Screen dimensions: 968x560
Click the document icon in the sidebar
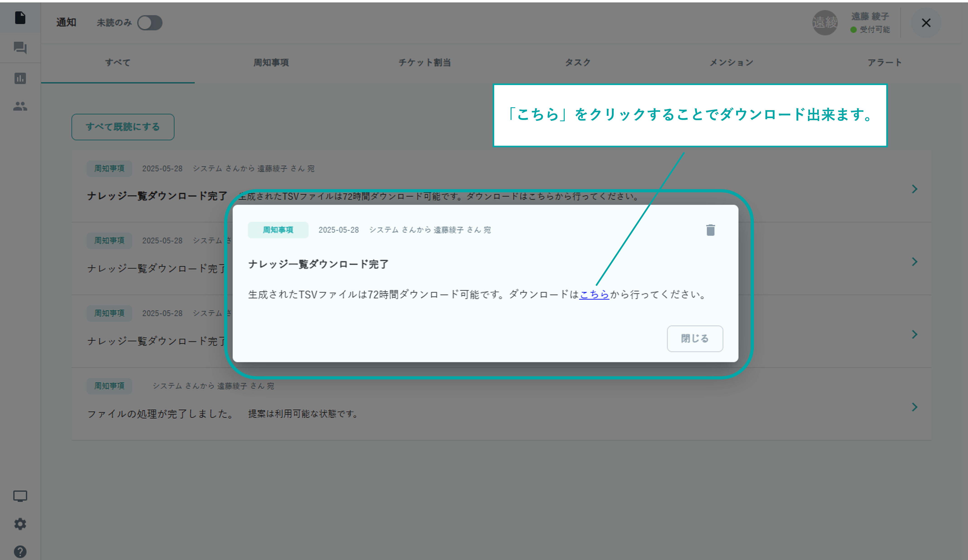tap(20, 18)
